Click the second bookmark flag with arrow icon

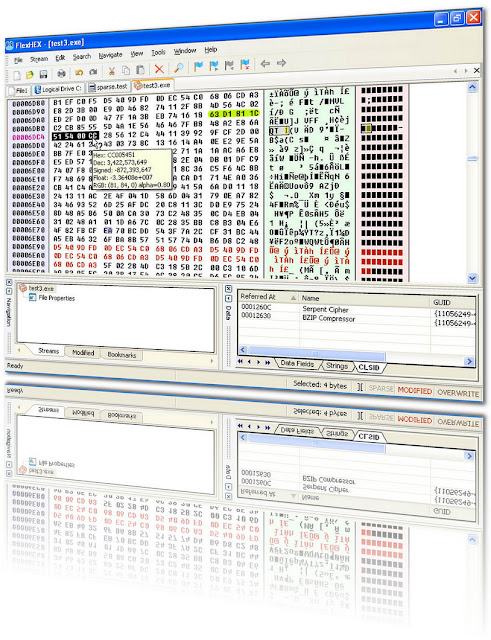coord(213,65)
